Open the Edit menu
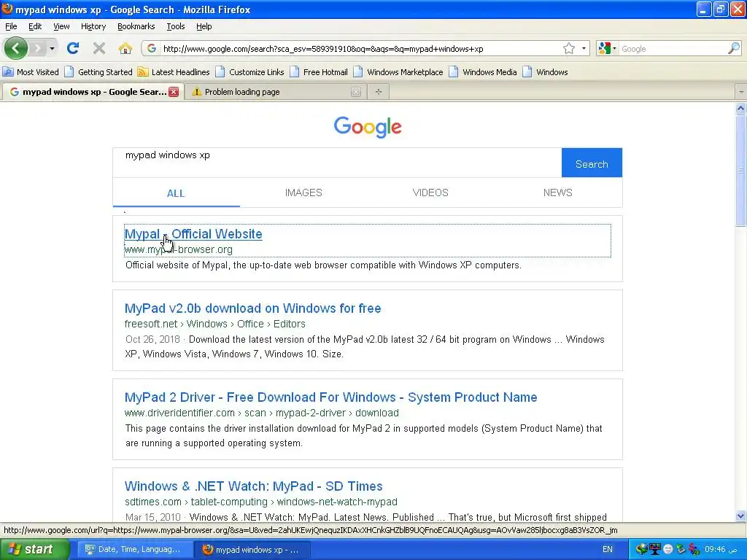Screen dimensions: 747x560 tap(35, 26)
